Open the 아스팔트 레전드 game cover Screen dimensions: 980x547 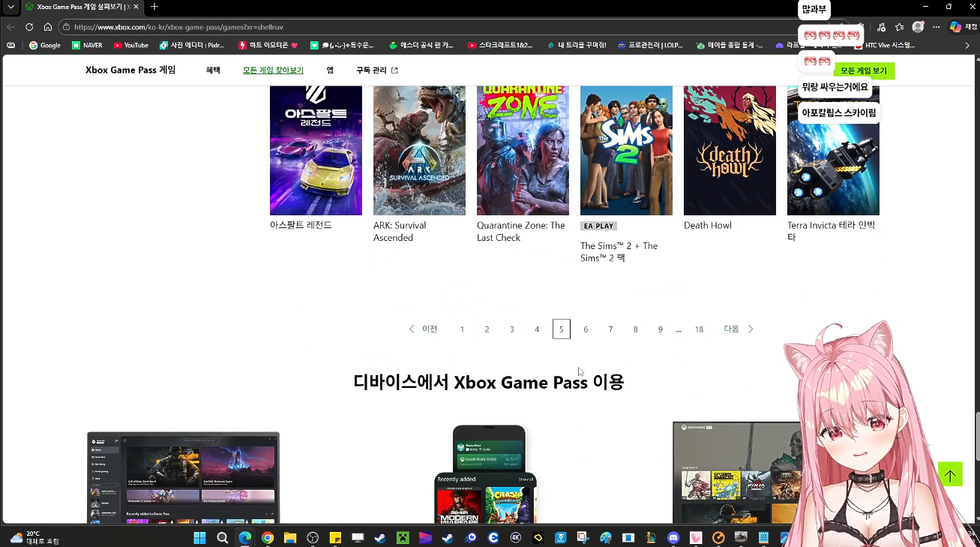[316, 150]
